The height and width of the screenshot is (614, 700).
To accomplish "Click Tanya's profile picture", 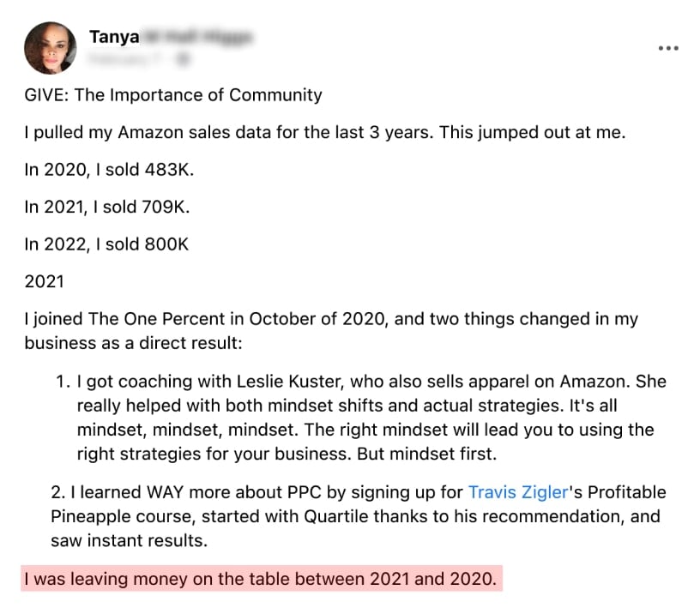I will (50, 48).
